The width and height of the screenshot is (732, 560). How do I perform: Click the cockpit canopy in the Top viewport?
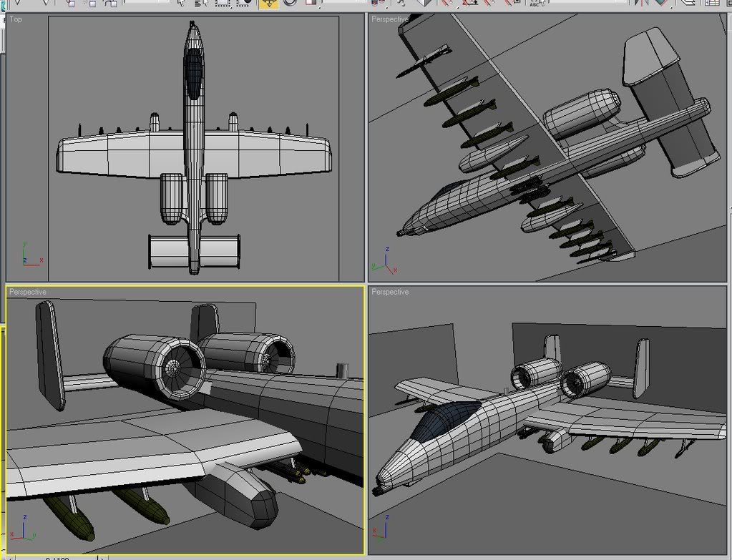click(x=193, y=75)
